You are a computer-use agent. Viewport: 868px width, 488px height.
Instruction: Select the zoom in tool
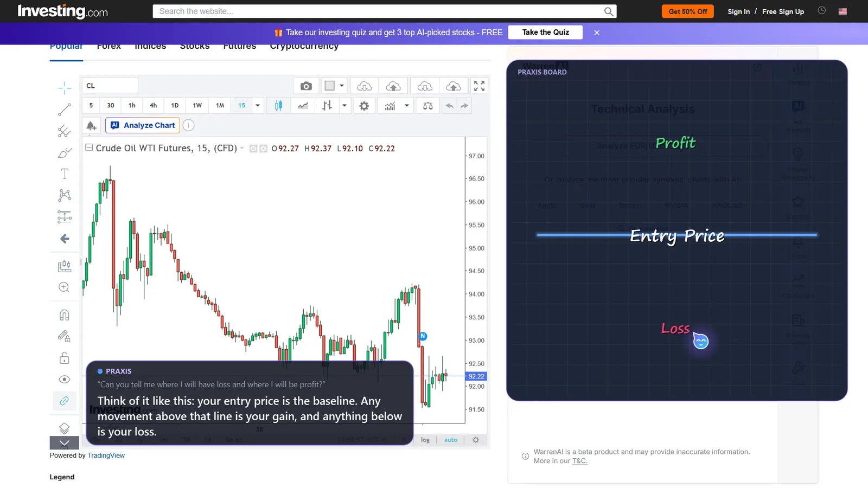pyautogui.click(x=64, y=287)
